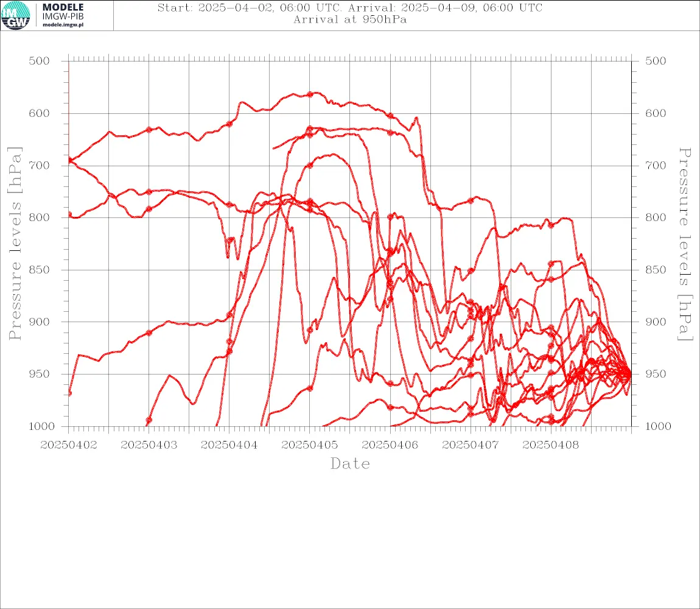Screen dimensions: 700x609
Task: Click the right 'Pressure levels [hPa]' axis title
Action: (685, 244)
